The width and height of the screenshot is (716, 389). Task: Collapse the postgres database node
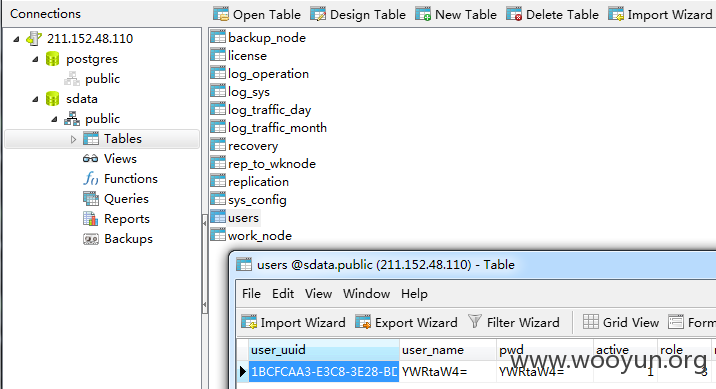(36, 59)
